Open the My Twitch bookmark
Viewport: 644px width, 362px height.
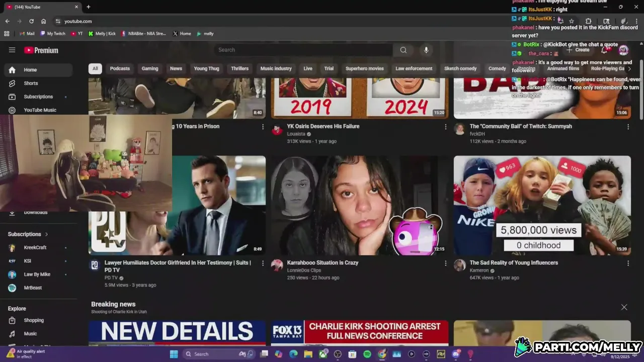click(x=53, y=34)
